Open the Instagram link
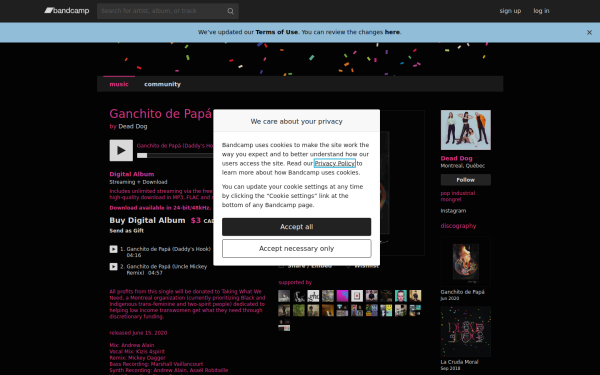Viewport: 600px width, 375px height. [453, 211]
